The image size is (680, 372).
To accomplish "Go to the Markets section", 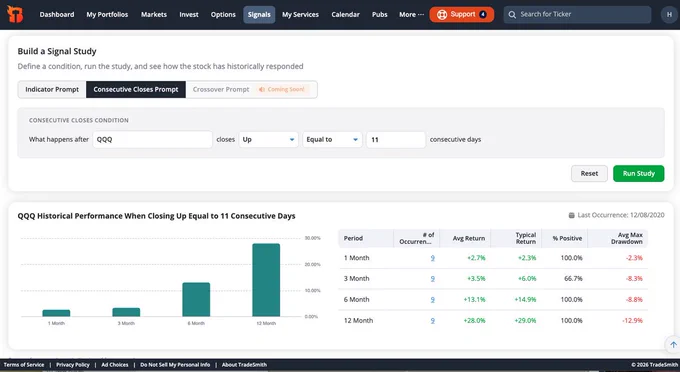I will 154,14.
